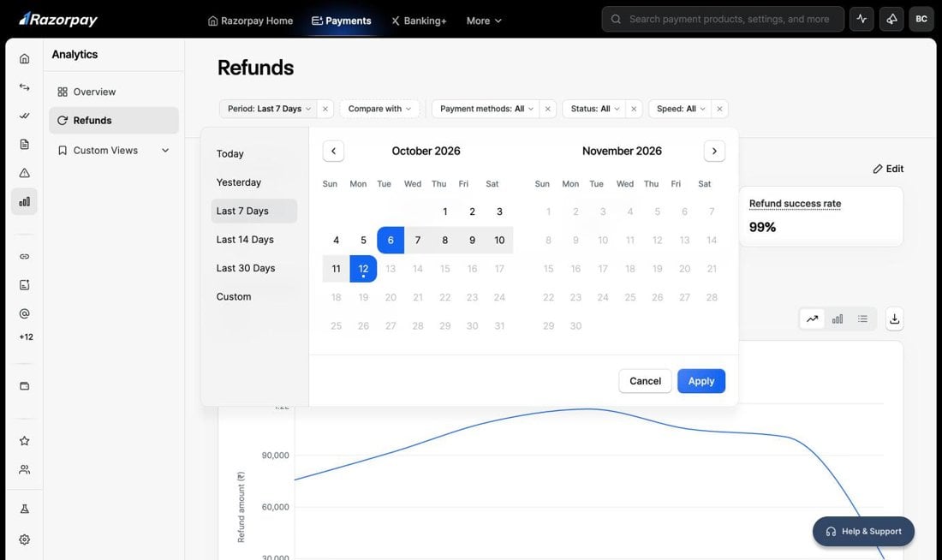This screenshot has width=942, height=560.
Task: Open the document icon in left sidebar
Action: pos(24,144)
